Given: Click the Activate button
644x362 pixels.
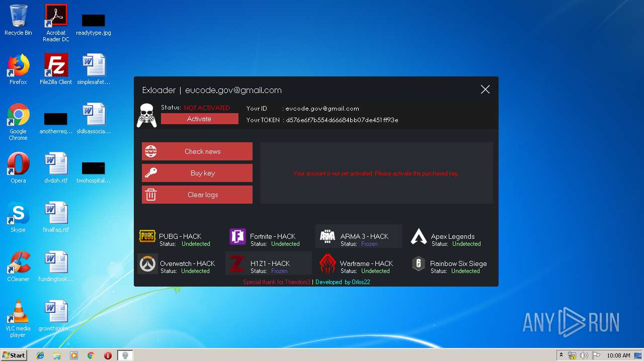Looking at the screenshot, I should click(199, 119).
